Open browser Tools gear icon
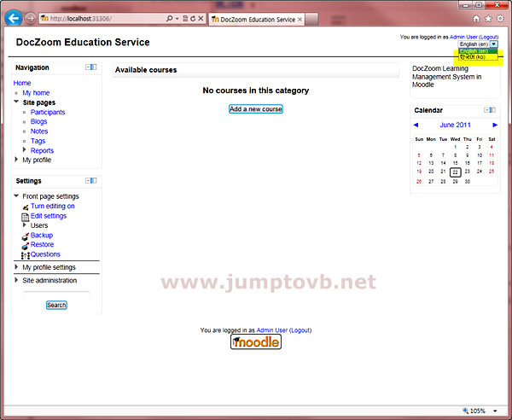 point(500,19)
